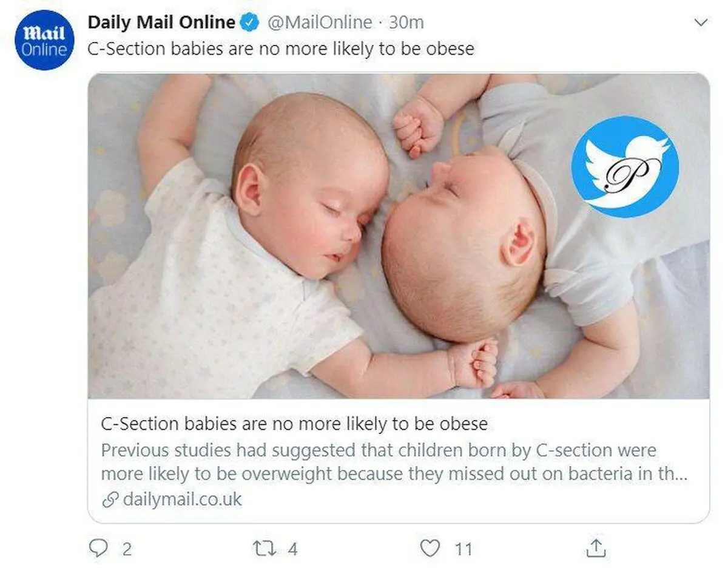Viewport: 728px width, 570px height.
Task: Click the Mail Online profile avatar
Action: point(44,40)
